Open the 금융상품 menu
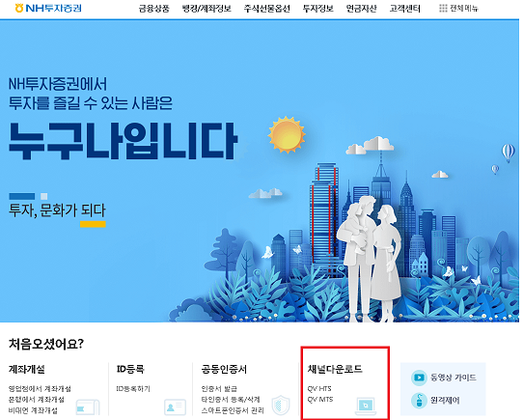 pyautogui.click(x=154, y=9)
